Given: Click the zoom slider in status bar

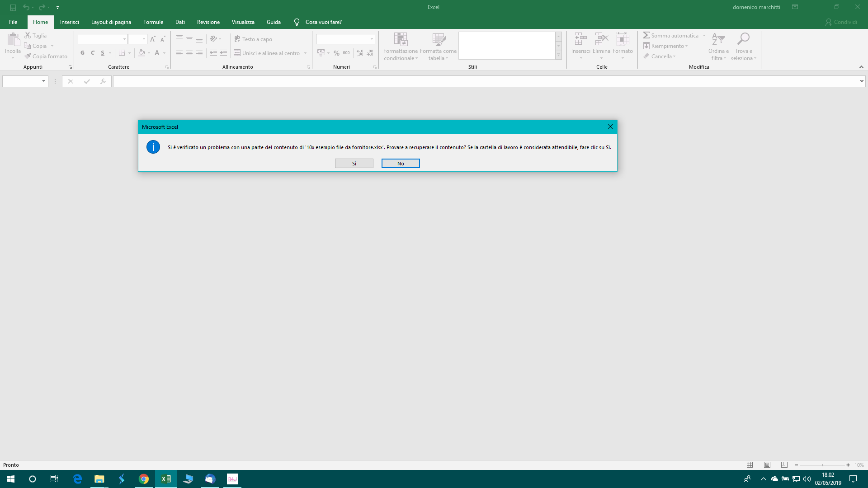Looking at the screenshot, I should (x=822, y=465).
